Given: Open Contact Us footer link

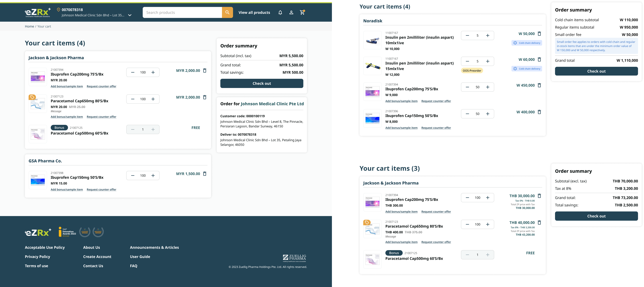Looking at the screenshot, I should click(x=93, y=266).
